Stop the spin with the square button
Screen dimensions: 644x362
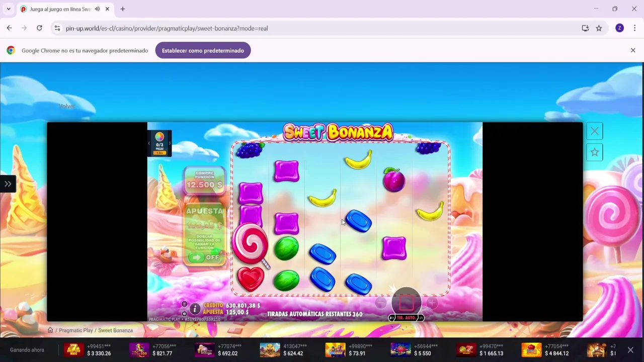(406, 302)
